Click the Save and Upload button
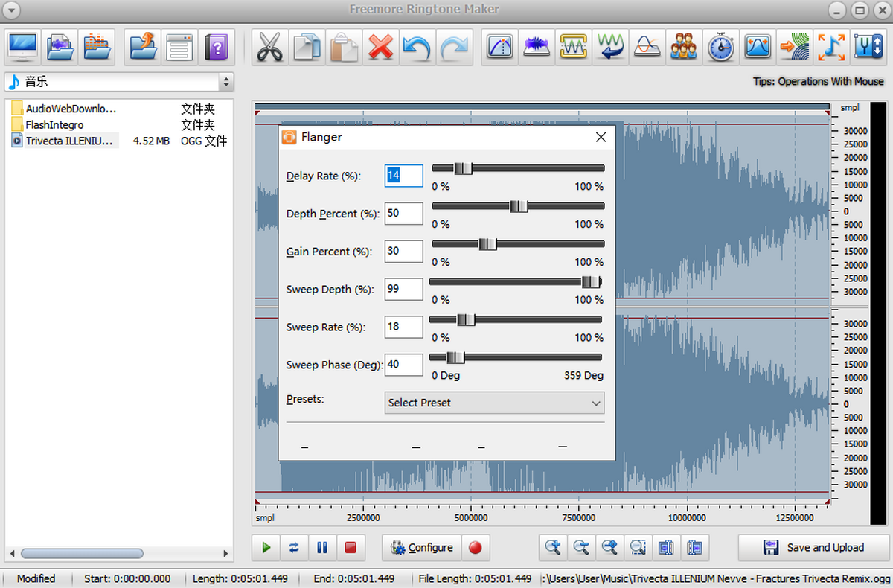The height and width of the screenshot is (588, 893). coord(813,547)
